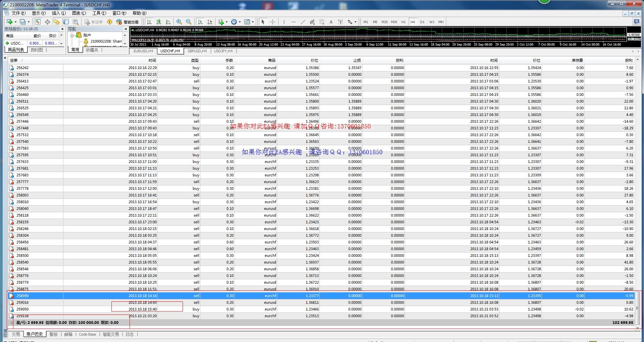
Task: Collapse the 账户 tree node
Action: (72, 35)
